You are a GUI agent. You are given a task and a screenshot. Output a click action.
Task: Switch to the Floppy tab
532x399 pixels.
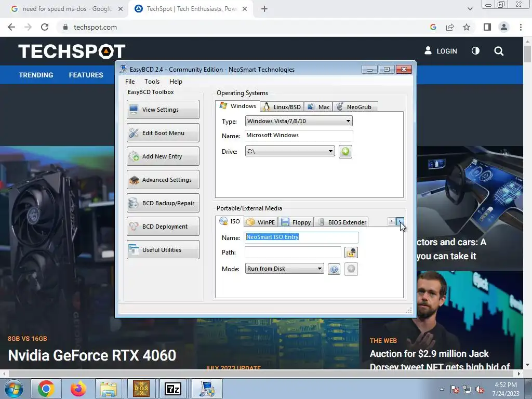pos(296,222)
